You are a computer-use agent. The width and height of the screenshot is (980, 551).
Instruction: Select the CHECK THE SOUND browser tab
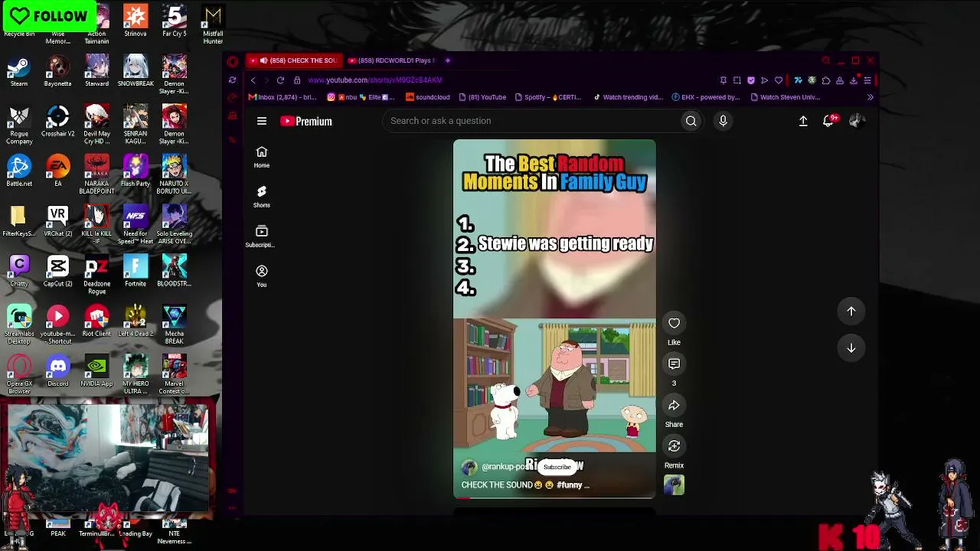pyautogui.click(x=293, y=60)
